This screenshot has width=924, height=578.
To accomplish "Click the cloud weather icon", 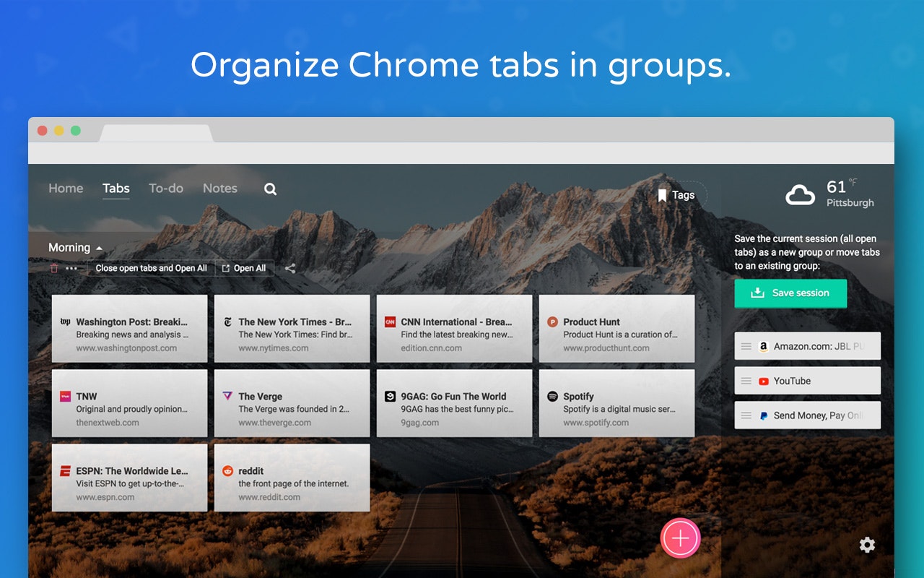I will coord(800,194).
